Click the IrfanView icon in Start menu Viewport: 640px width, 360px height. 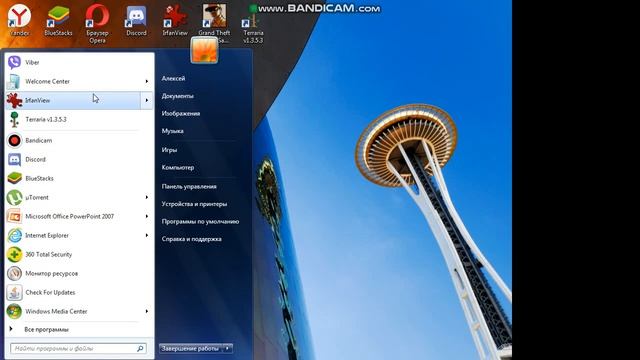(x=14, y=100)
